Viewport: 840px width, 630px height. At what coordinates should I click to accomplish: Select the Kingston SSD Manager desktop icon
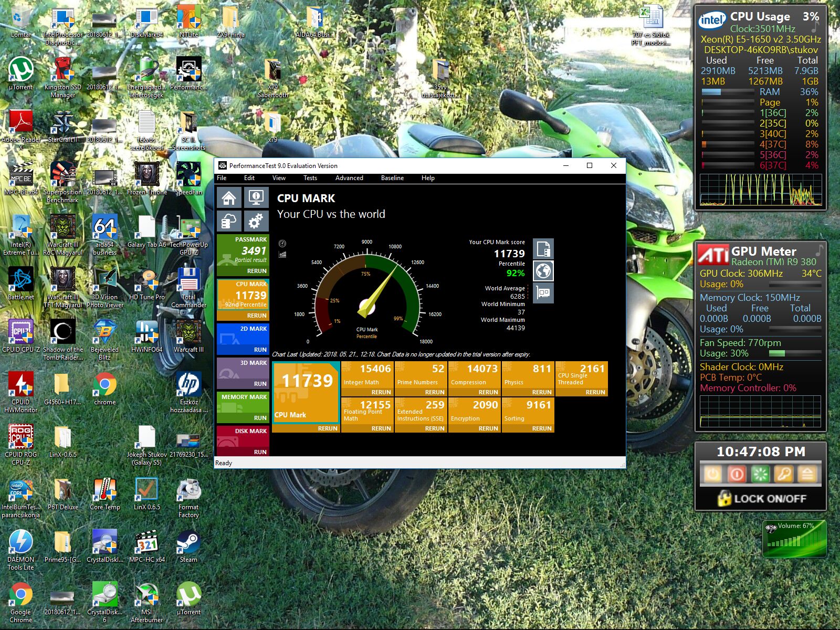pyautogui.click(x=62, y=77)
